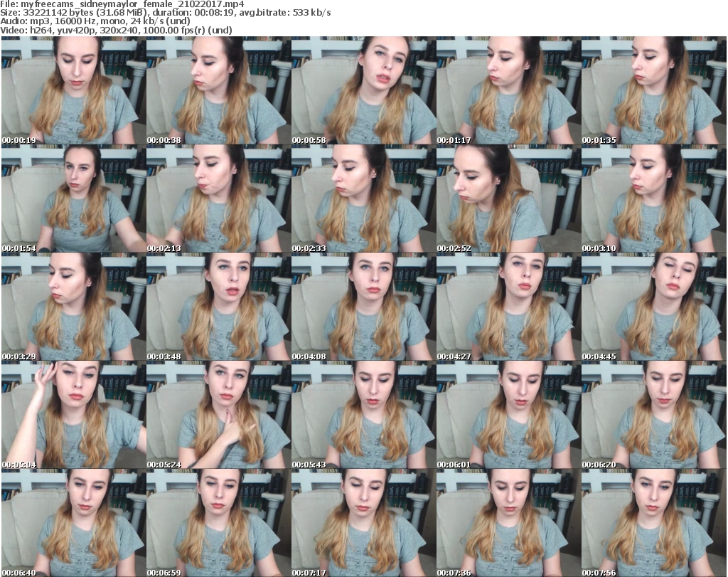This screenshot has height=577, width=728.
Task: Click the Audio mp3 16000 Hz info line
Action: click(x=95, y=21)
